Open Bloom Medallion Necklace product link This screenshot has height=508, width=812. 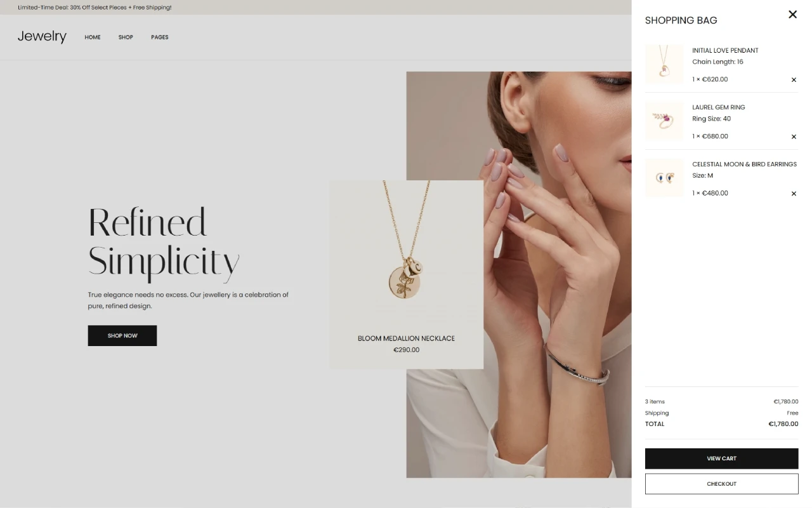click(x=406, y=338)
